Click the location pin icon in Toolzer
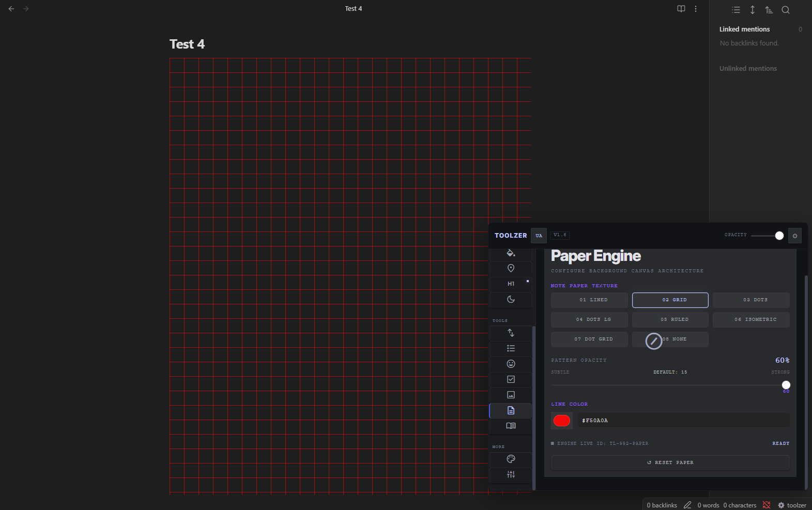The width and height of the screenshot is (812, 510). click(511, 268)
